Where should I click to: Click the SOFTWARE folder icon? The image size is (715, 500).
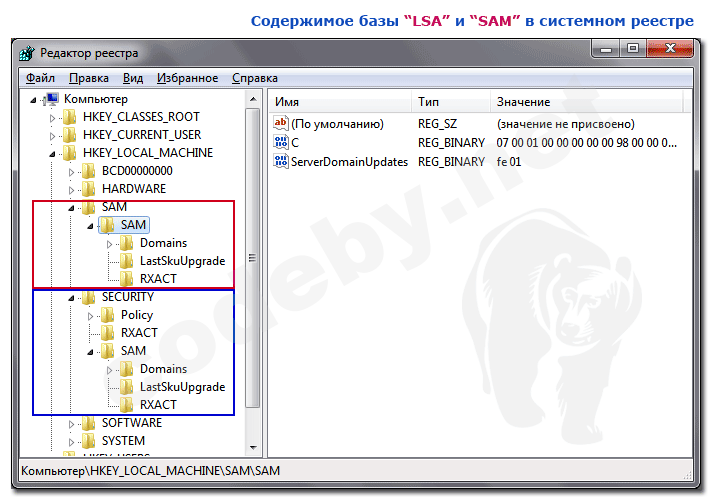[x=88, y=423]
